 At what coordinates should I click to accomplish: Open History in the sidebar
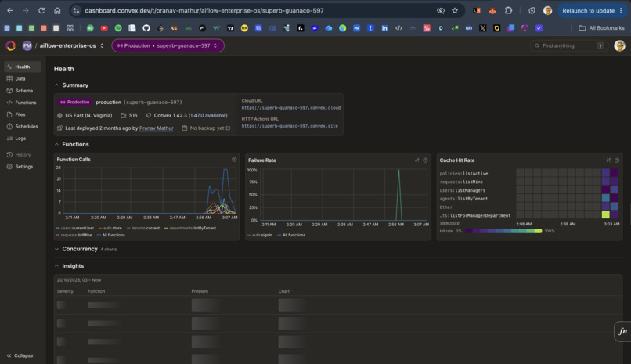coord(23,154)
